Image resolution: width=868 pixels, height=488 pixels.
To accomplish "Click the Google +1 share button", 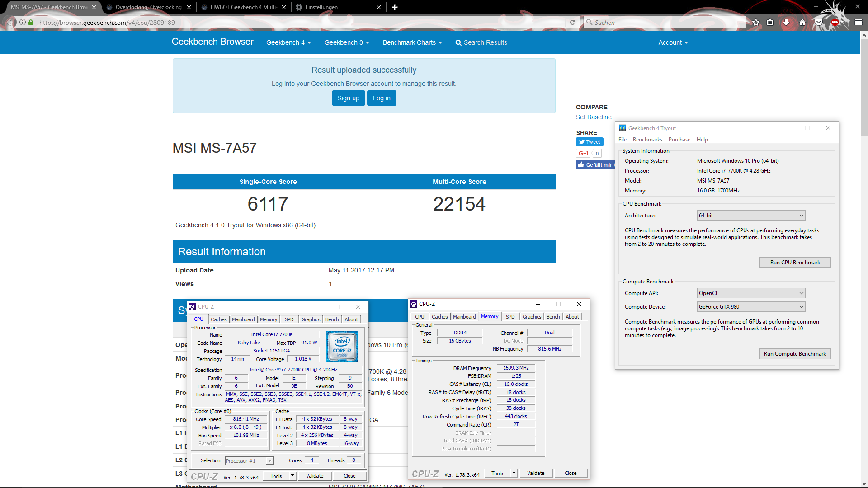I will (583, 153).
